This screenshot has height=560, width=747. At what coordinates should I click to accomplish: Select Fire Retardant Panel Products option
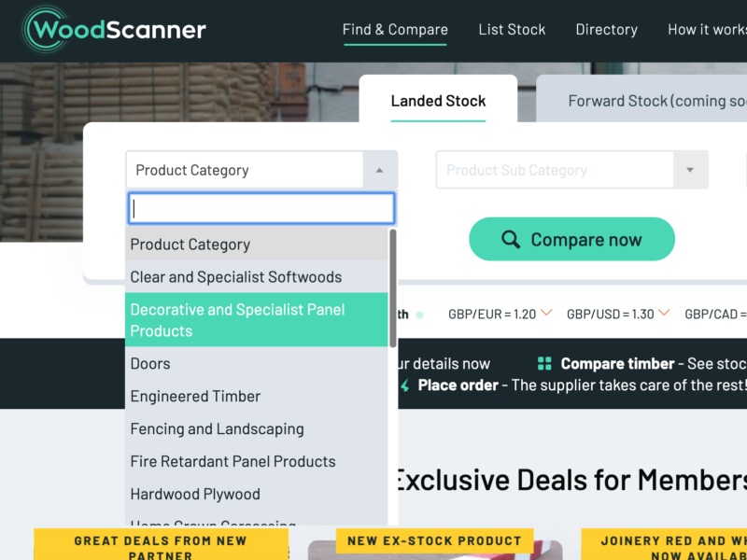coord(233,462)
